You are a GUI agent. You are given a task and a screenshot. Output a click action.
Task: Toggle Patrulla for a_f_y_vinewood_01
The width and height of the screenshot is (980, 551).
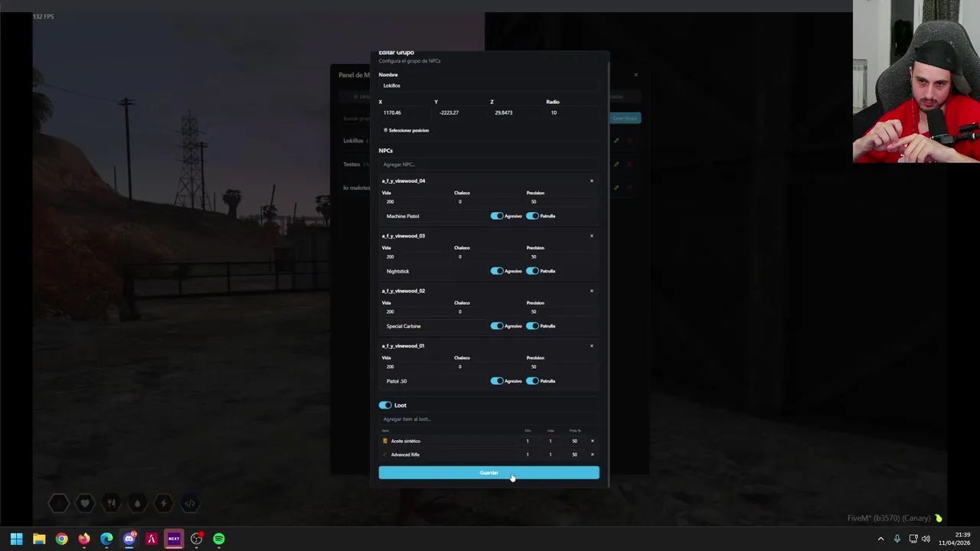coord(532,381)
